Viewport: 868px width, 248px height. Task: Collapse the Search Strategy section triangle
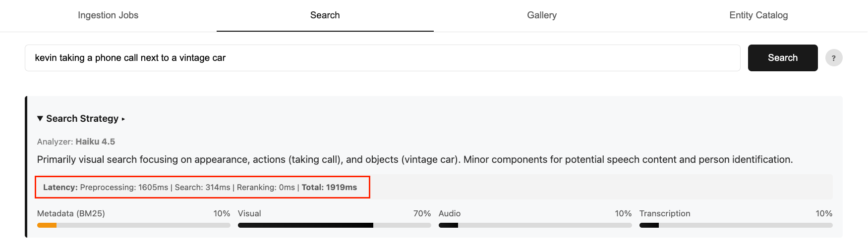pos(40,119)
